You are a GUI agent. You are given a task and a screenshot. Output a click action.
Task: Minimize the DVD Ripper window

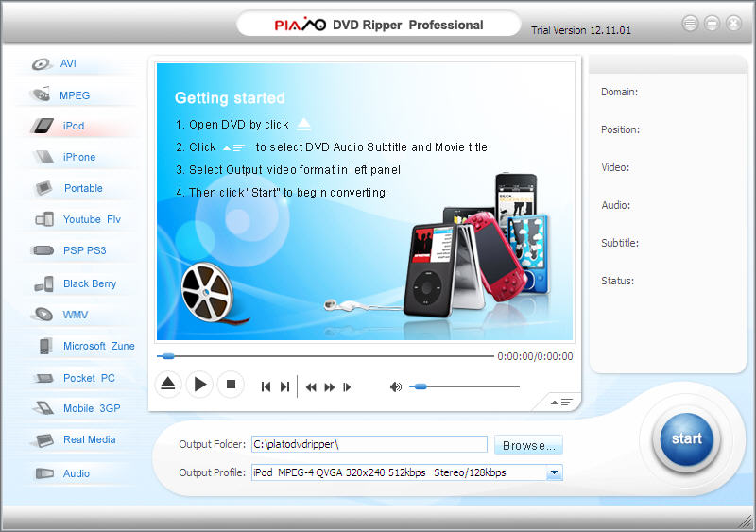coord(712,24)
